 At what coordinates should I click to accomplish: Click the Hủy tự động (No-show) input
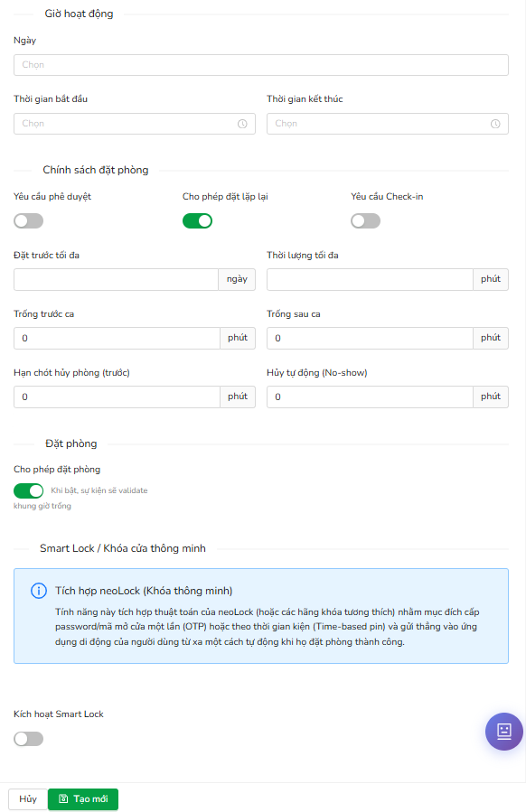(x=370, y=397)
